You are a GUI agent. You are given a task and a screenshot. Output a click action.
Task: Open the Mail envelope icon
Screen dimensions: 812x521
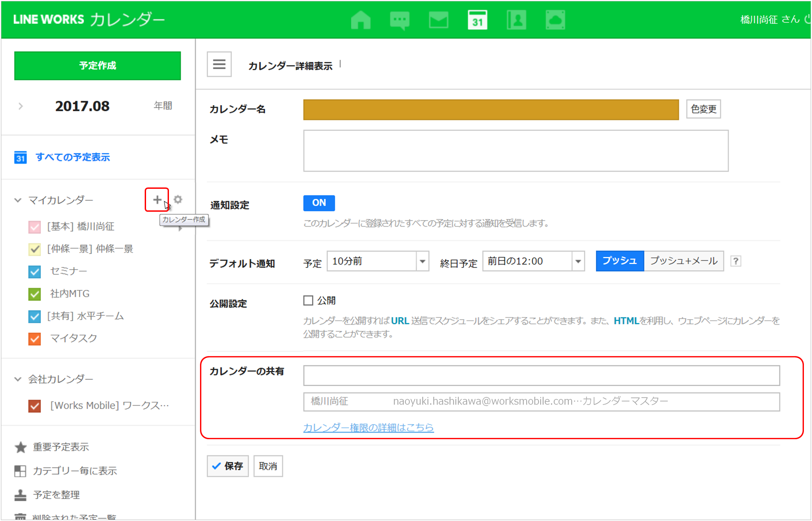point(439,20)
